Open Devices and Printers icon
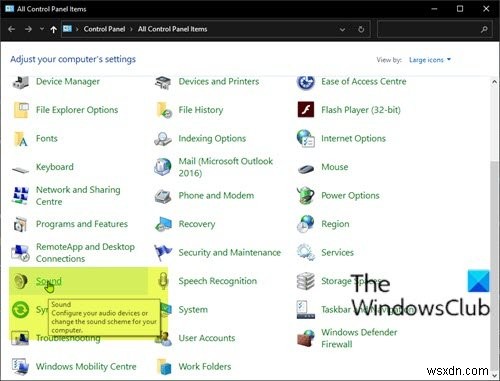Viewport: 500px width, 381px height. point(163,82)
